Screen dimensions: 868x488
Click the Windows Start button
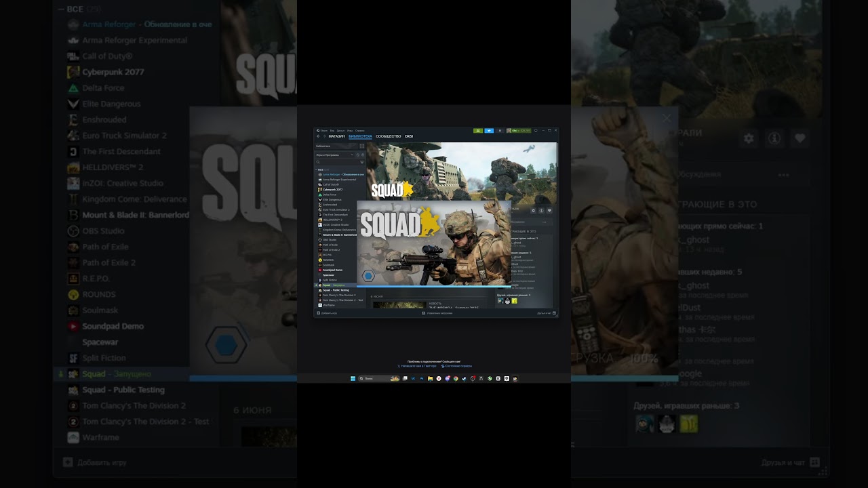point(353,378)
